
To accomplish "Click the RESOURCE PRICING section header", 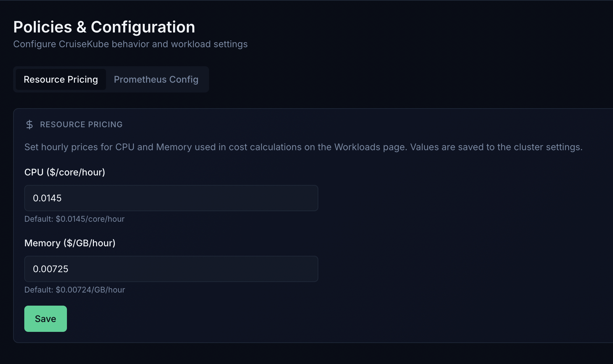I will coord(81,125).
